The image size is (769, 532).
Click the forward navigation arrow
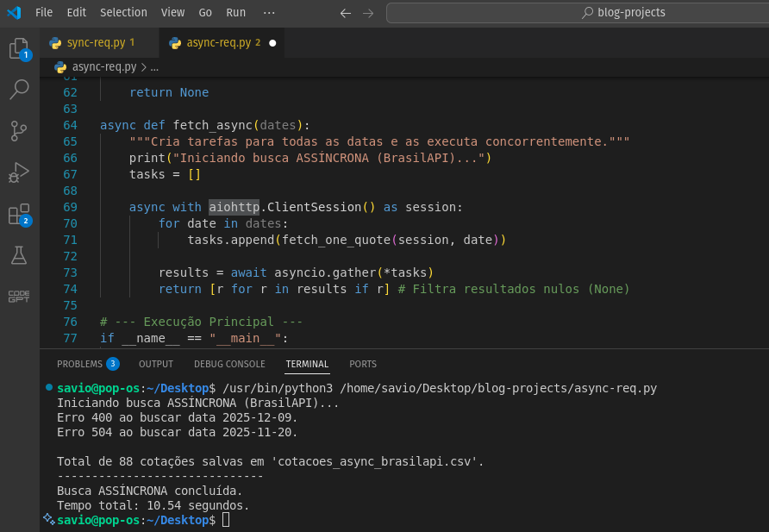pos(368,13)
